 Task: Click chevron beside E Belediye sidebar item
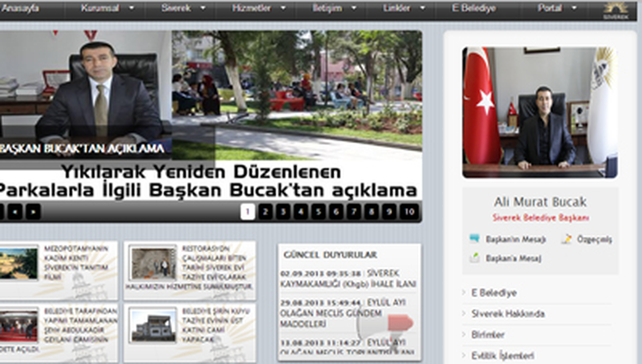click(464, 293)
